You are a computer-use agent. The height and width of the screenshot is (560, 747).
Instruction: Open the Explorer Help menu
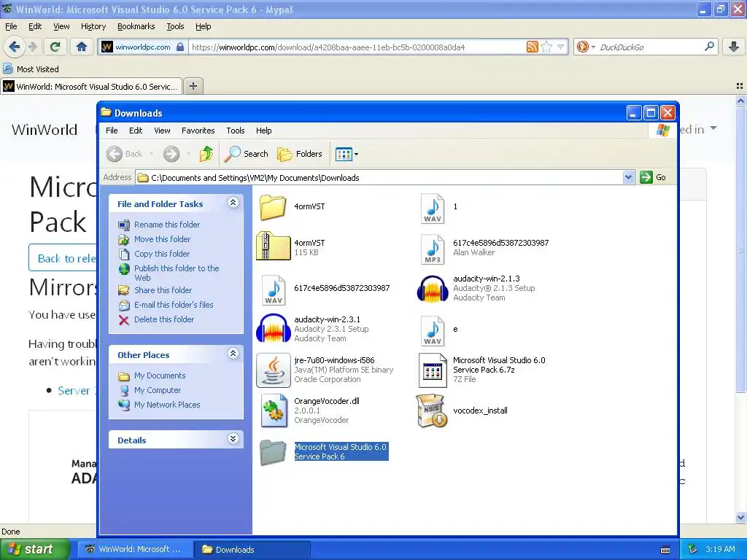(264, 131)
